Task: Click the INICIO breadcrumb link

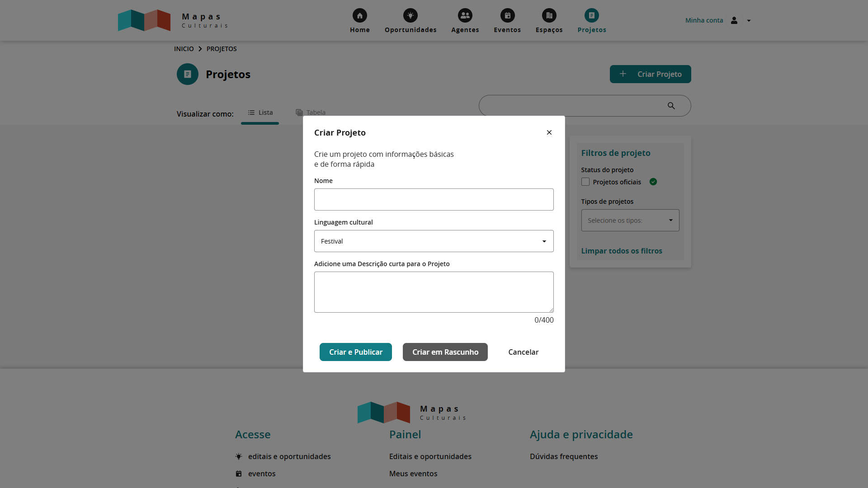Action: coord(184,49)
